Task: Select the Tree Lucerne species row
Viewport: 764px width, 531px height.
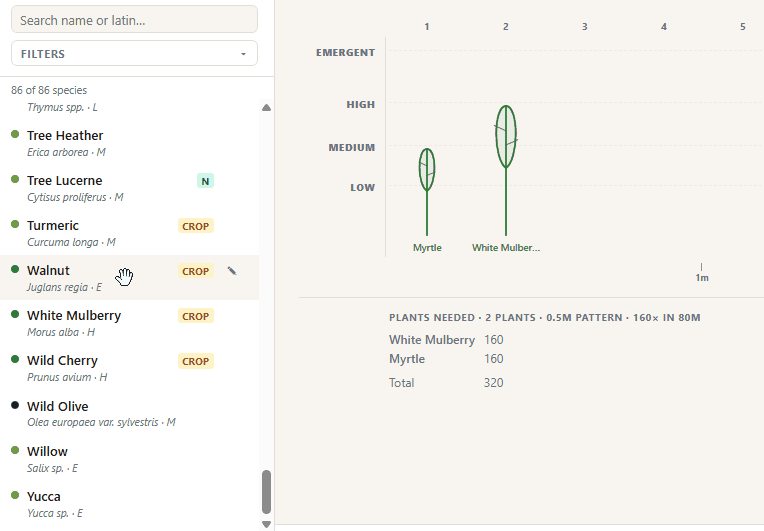Action: tap(129, 188)
